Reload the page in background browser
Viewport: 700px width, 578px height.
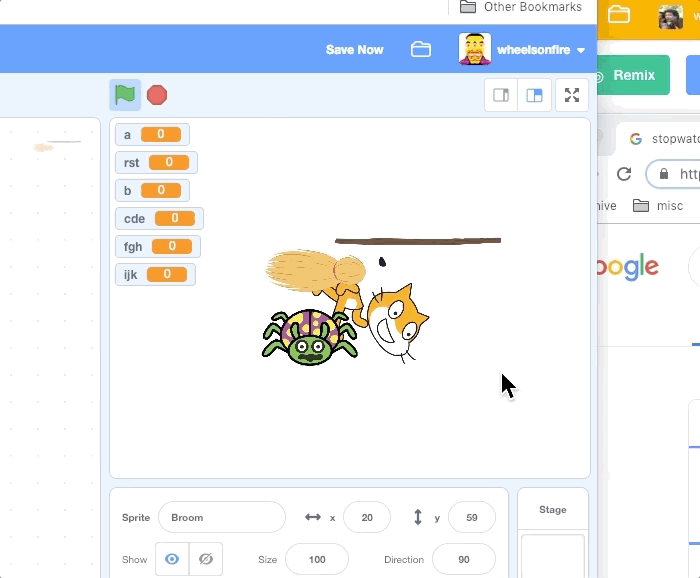624,174
